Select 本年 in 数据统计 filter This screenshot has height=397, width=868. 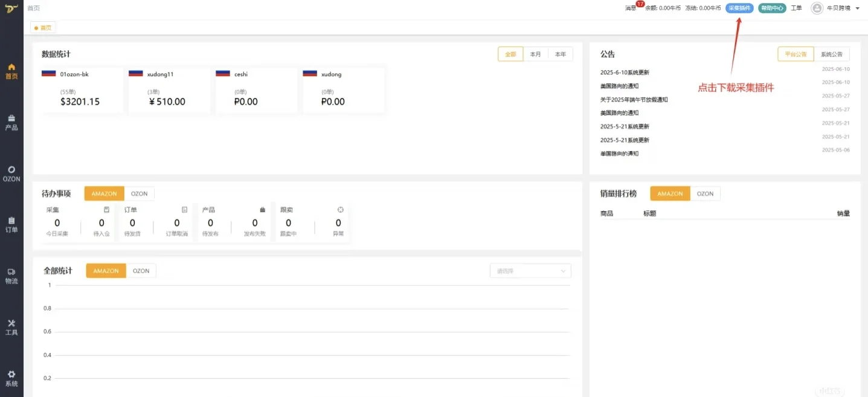[x=560, y=54]
